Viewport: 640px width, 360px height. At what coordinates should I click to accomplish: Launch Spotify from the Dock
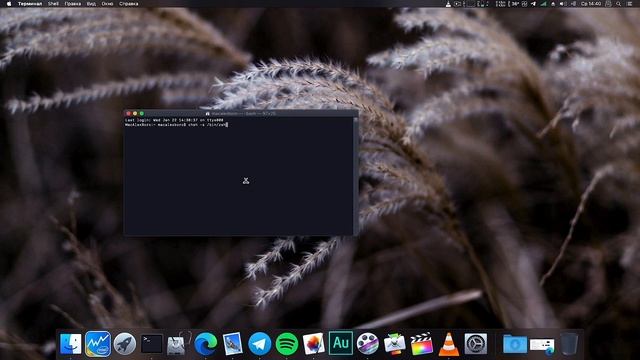tap(287, 344)
